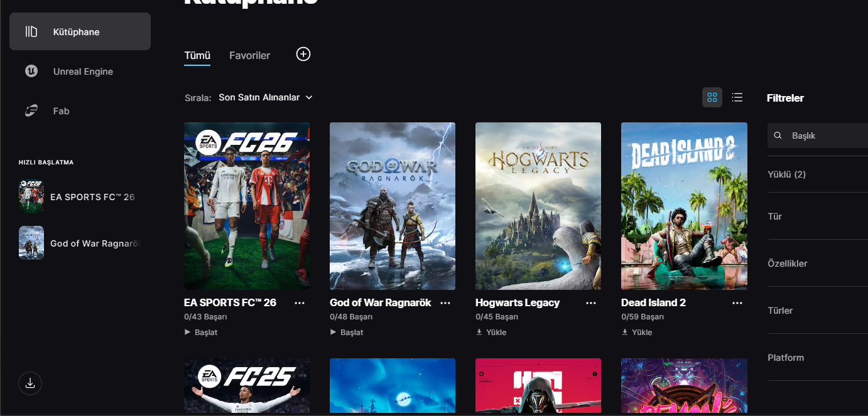The height and width of the screenshot is (416, 868).
Task: Open the downloads icon at sidebar bottom
Action: point(30,383)
